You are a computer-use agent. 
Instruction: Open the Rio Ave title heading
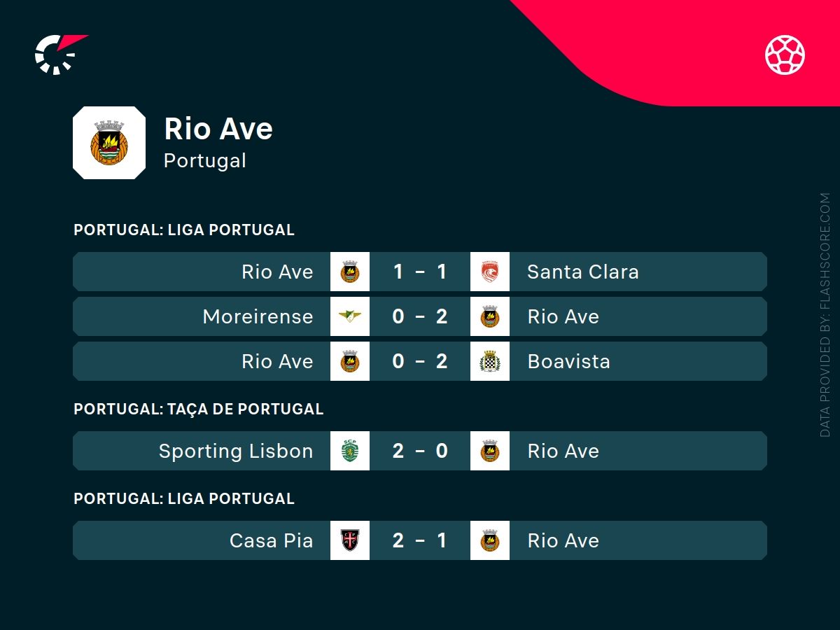click(218, 129)
